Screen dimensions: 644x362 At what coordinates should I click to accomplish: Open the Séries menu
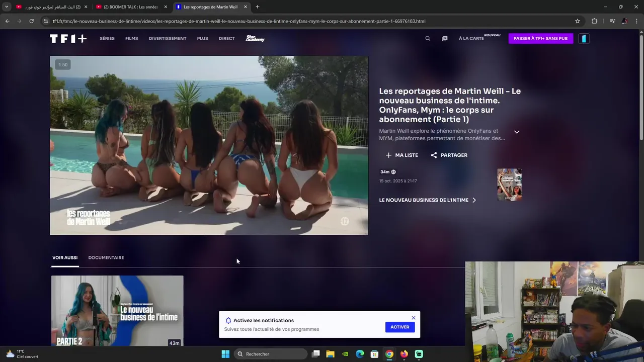click(x=107, y=39)
